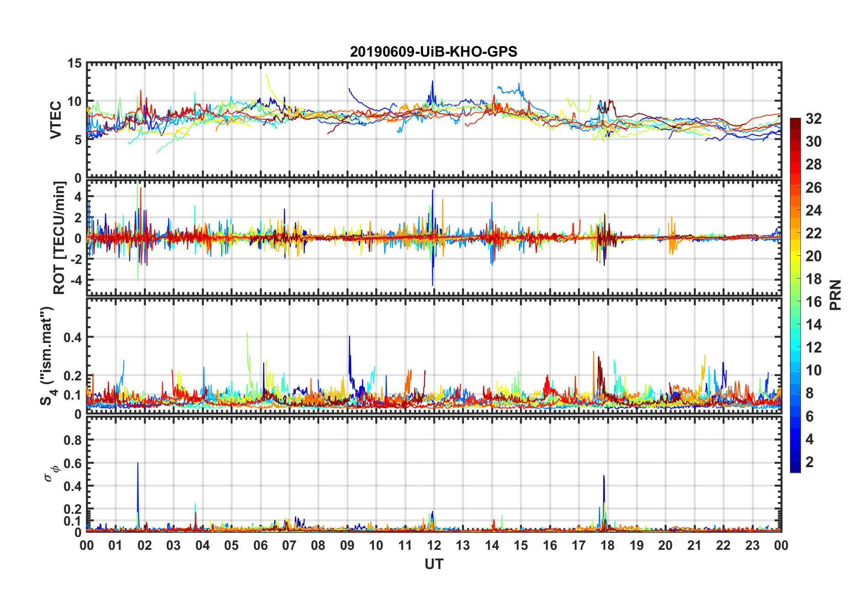This screenshot has height=590, width=868.
Task: Click inside the sigma-phi plot panel
Action: [x=434, y=474]
